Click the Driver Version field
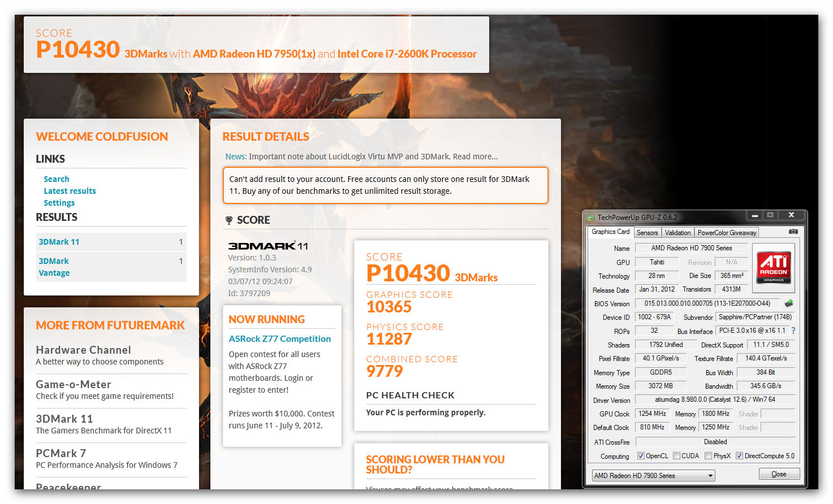833x504 pixels. click(715, 399)
